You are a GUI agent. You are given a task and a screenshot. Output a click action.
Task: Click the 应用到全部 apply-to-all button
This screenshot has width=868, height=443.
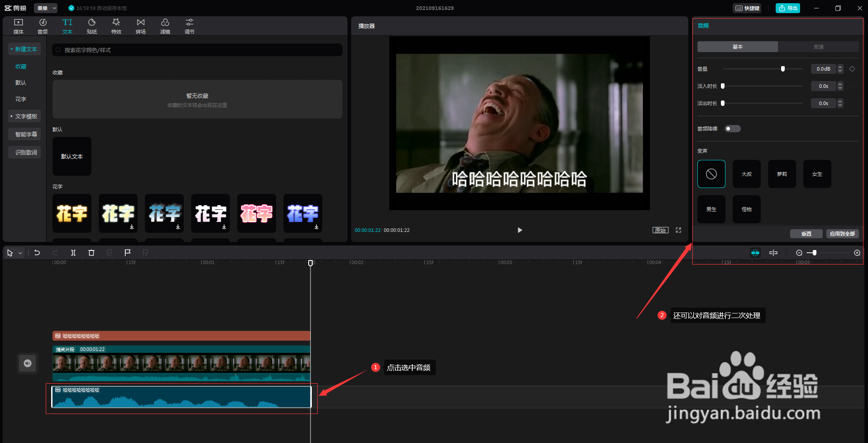[x=842, y=234]
